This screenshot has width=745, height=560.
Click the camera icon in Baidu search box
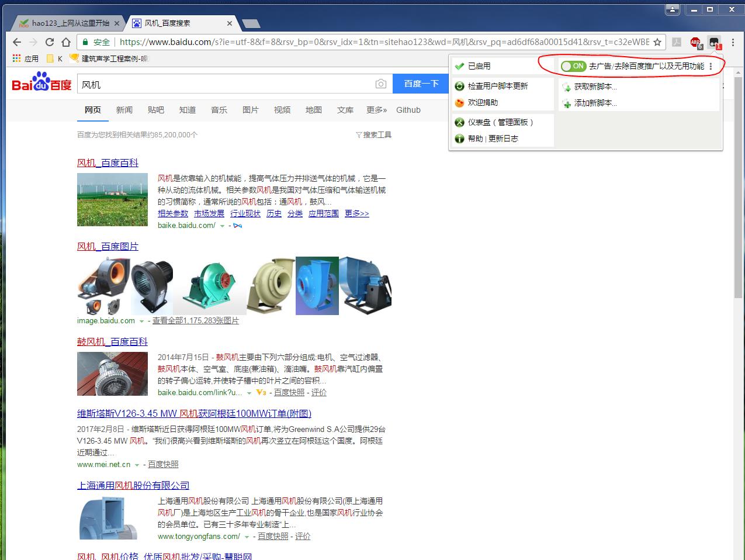381,84
